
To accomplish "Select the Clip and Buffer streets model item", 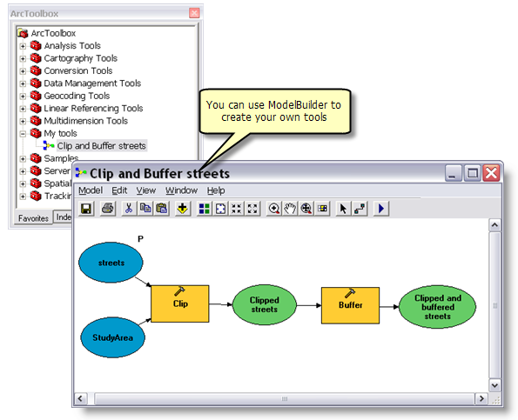I will point(101,146).
